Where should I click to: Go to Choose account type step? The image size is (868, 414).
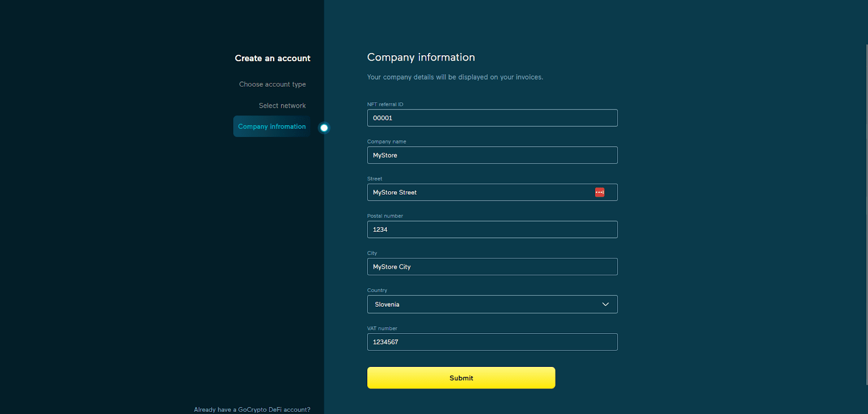[272, 85]
